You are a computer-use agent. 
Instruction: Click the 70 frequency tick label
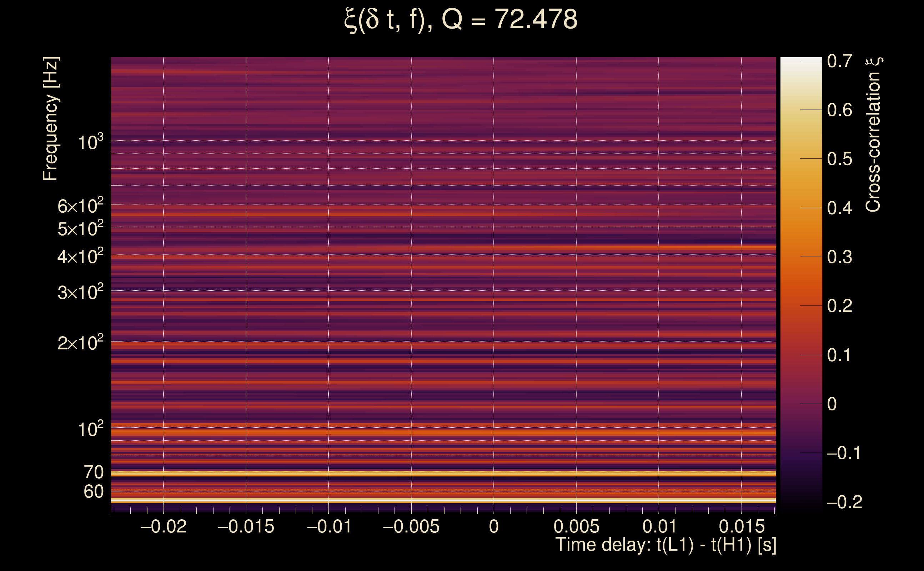pos(93,472)
